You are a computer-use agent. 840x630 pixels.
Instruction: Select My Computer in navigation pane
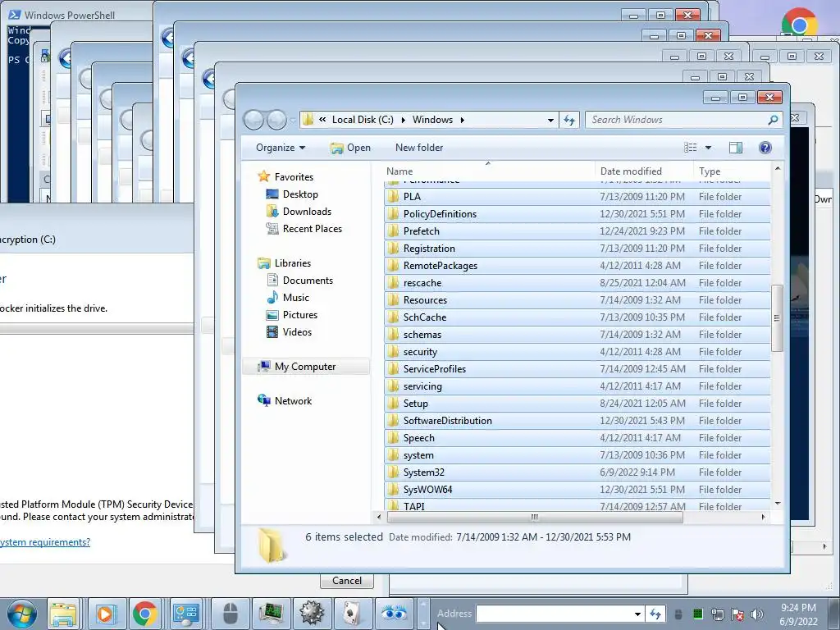tap(305, 367)
